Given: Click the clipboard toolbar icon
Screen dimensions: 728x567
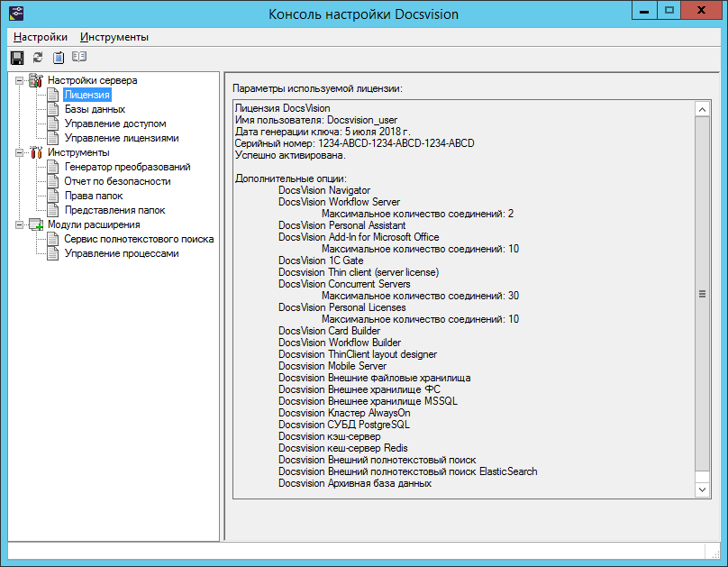Looking at the screenshot, I should pyautogui.click(x=59, y=57).
